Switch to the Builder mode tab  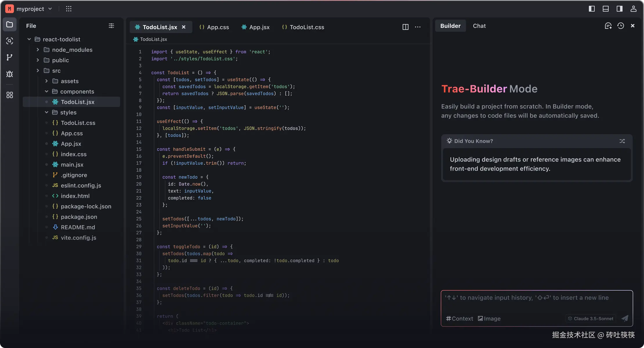pos(451,26)
